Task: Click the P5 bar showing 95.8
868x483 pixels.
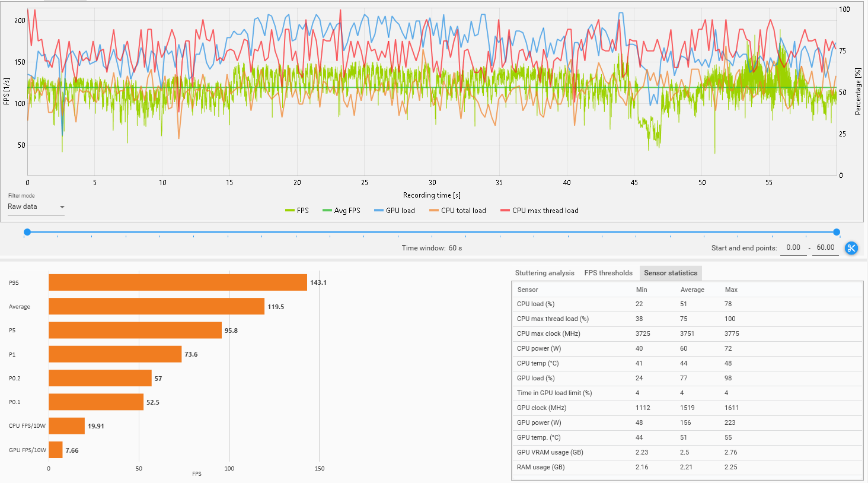Action: tap(135, 331)
